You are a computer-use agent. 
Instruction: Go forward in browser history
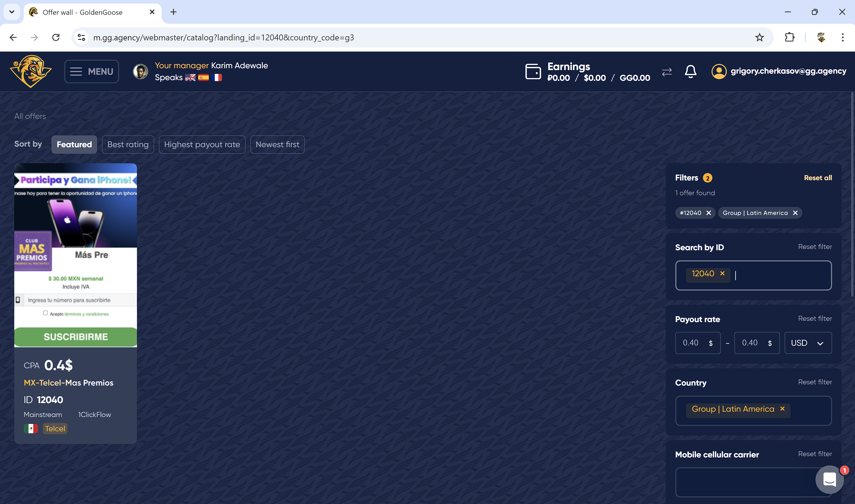pyautogui.click(x=34, y=37)
